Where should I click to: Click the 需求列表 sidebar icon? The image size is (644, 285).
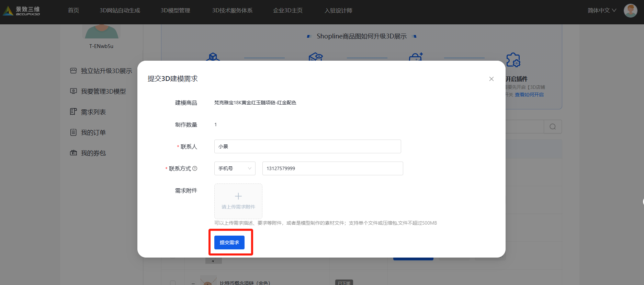(74, 112)
